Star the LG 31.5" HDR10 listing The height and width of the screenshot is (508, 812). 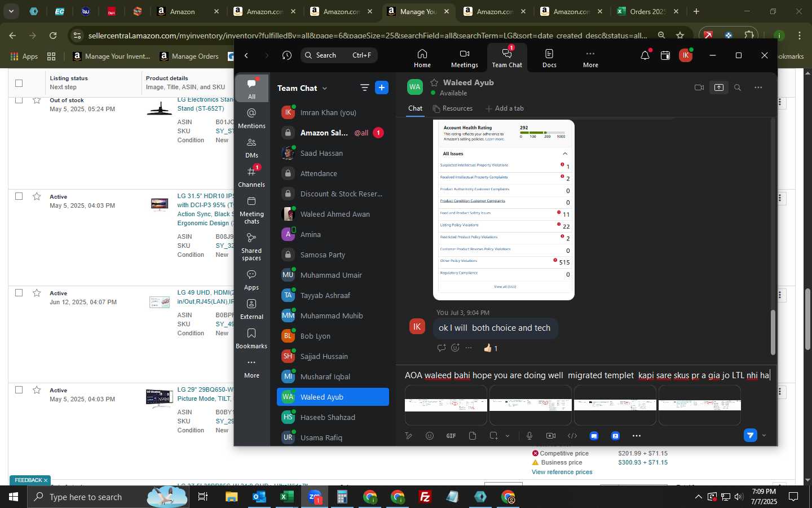pos(37,196)
